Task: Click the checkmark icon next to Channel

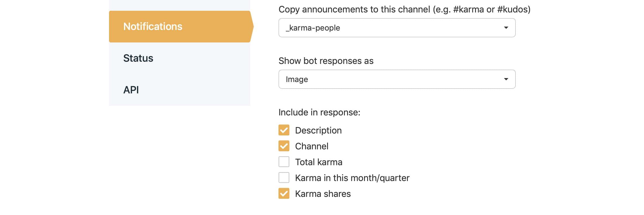Action: [284, 146]
